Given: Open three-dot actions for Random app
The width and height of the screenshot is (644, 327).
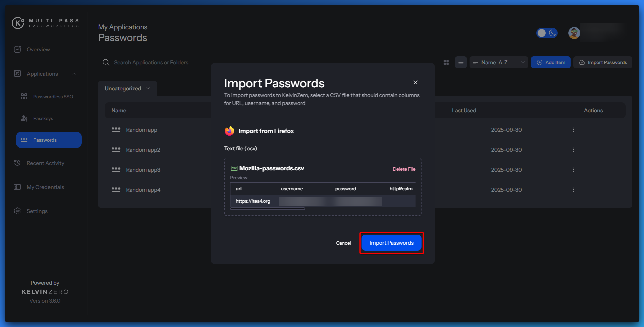Looking at the screenshot, I should pos(573,130).
